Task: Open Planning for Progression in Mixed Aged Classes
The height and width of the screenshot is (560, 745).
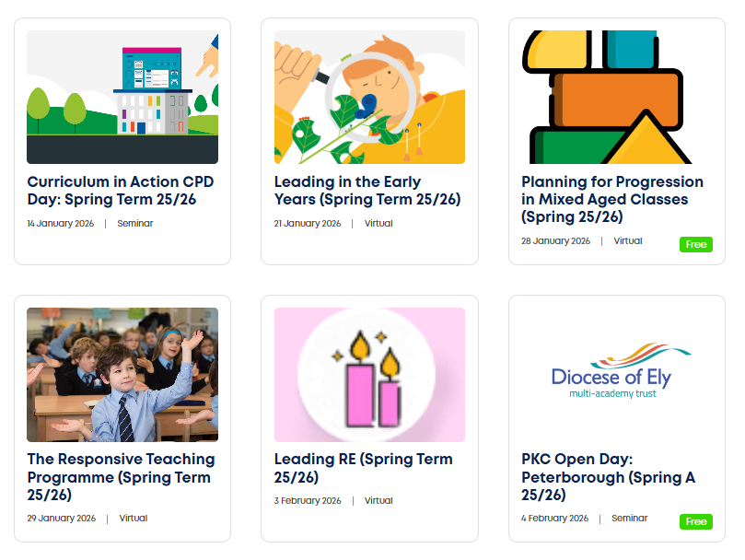Action: tap(612, 199)
